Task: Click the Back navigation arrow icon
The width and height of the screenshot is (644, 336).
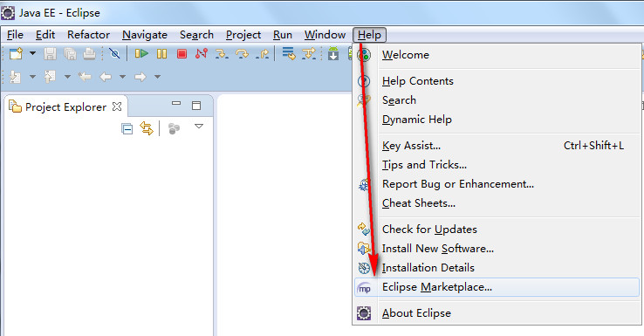Action: click(106, 77)
